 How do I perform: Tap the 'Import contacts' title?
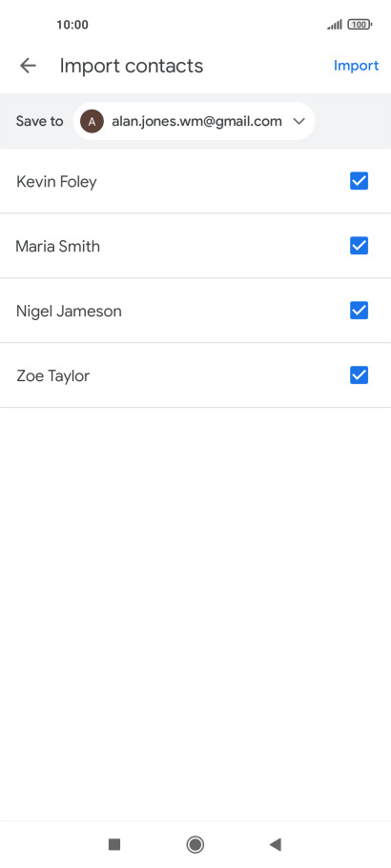[132, 66]
